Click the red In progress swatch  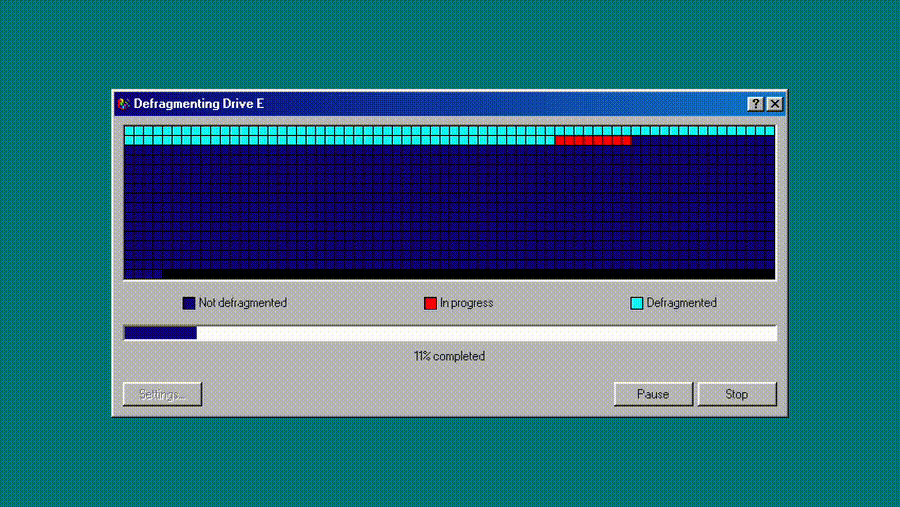(430, 303)
